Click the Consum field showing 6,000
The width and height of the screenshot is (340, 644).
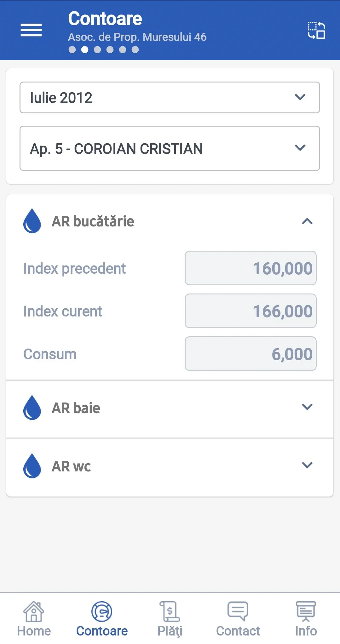pos(251,354)
